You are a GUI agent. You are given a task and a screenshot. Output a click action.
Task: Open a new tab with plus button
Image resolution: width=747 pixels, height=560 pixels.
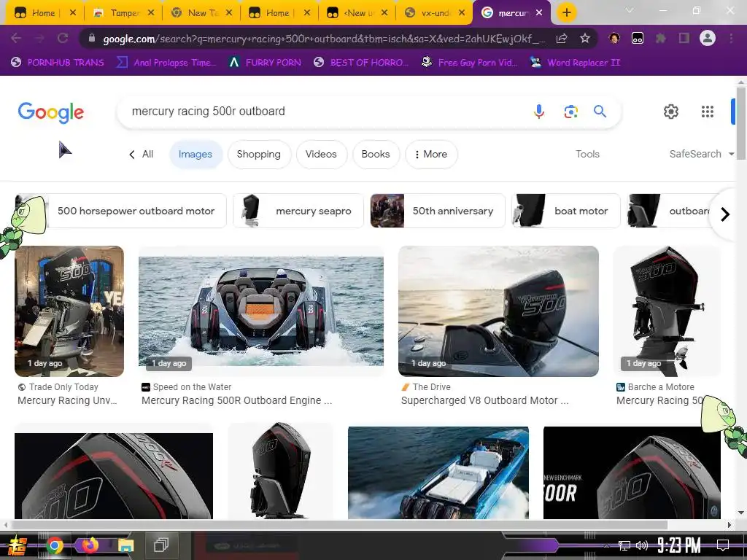[566, 13]
